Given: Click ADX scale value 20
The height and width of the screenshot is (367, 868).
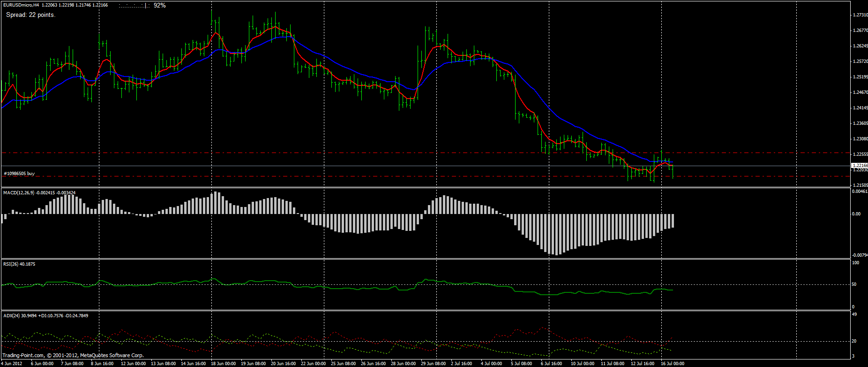Looking at the screenshot, I should 854,341.
